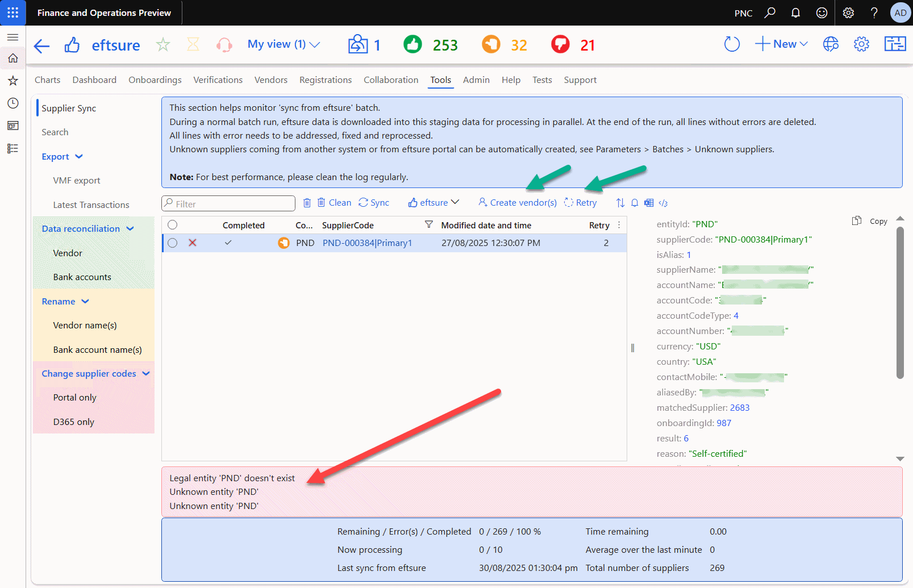Open the AD user account avatar
Image resolution: width=913 pixels, height=588 pixels.
(901, 12)
